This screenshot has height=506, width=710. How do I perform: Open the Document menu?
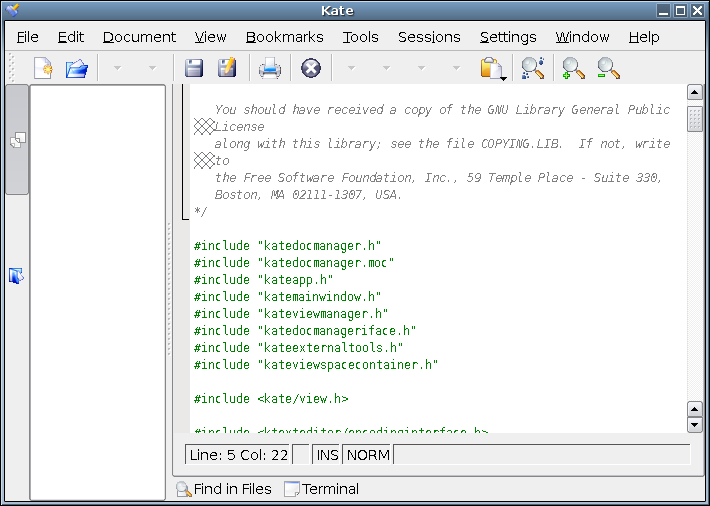pyautogui.click(x=139, y=37)
